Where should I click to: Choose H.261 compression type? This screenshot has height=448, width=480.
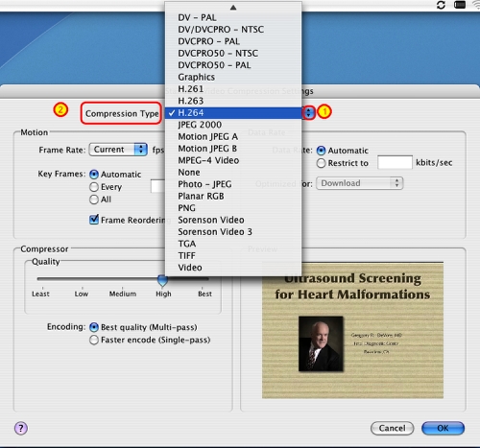233,89
